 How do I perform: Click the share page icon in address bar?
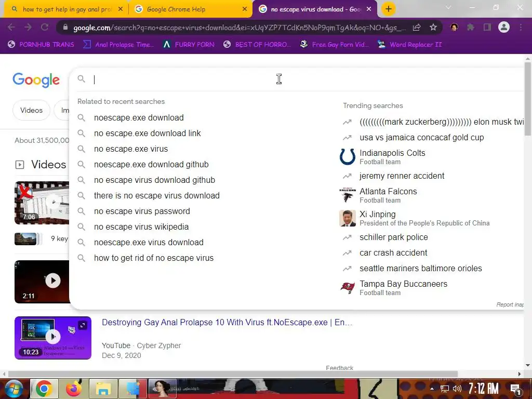tap(416, 28)
